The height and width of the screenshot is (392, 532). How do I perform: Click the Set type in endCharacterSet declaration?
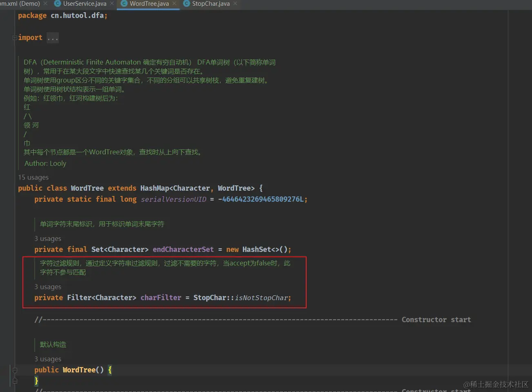coord(98,249)
